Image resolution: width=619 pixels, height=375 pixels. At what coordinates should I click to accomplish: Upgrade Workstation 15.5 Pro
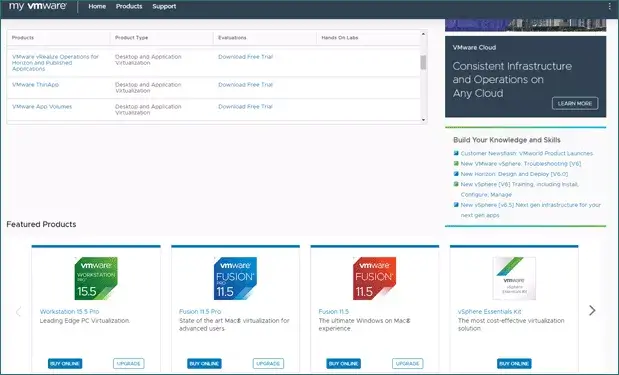coord(129,364)
